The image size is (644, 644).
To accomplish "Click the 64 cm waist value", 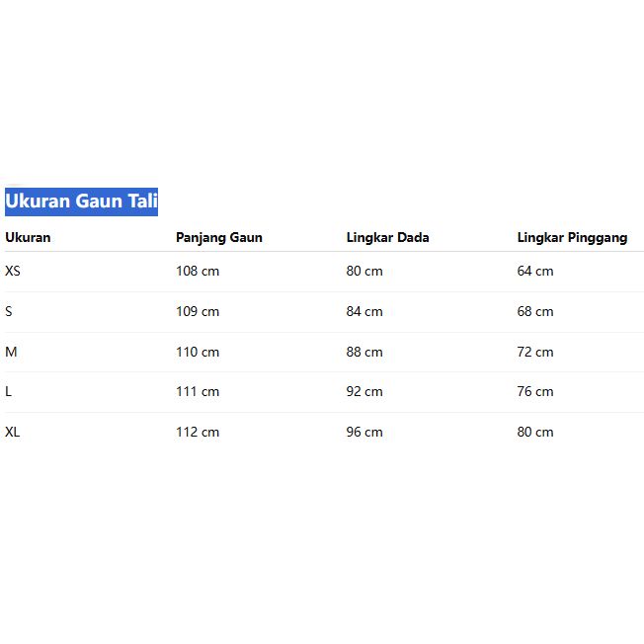I will (535, 271).
